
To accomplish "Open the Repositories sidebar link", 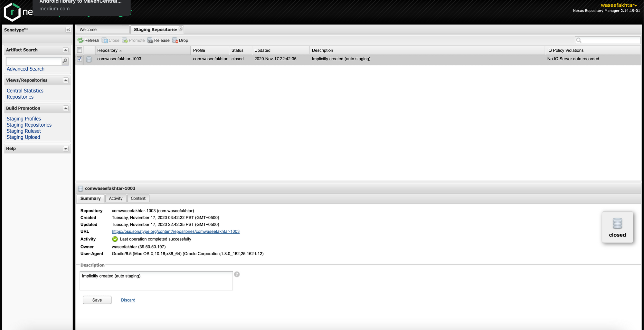I will coord(20,97).
